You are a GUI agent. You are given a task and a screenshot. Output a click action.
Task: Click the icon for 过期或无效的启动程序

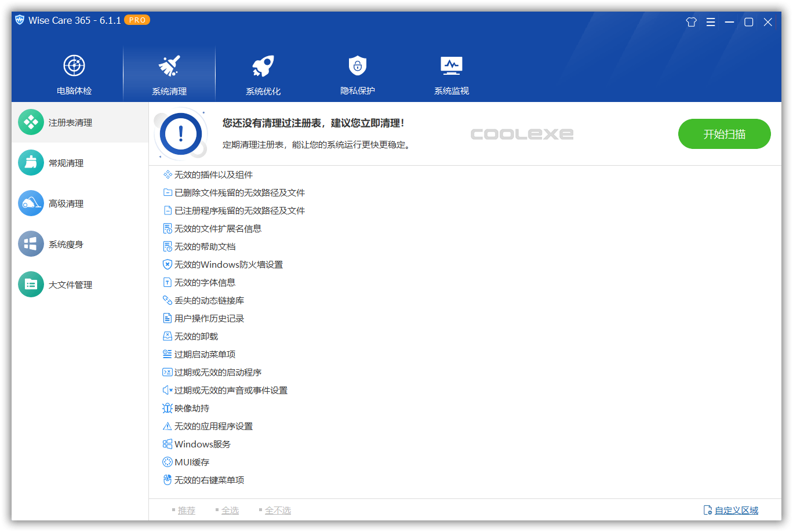tap(168, 372)
